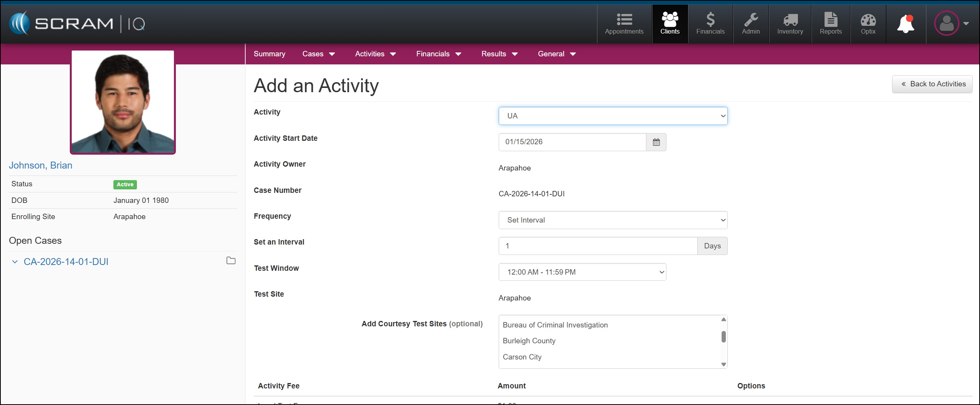Image resolution: width=980 pixels, height=405 pixels.
Task: Click the Set an Interval input field
Action: pos(597,246)
